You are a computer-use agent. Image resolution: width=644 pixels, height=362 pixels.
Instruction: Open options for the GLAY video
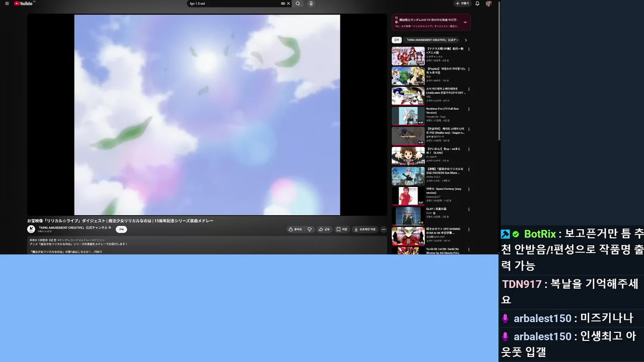coord(469,209)
